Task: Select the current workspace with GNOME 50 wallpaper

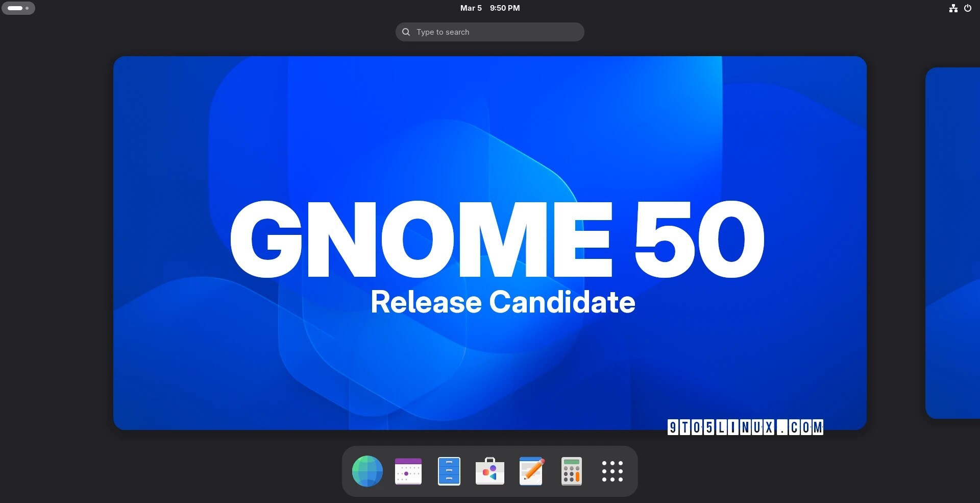Action: pos(490,128)
